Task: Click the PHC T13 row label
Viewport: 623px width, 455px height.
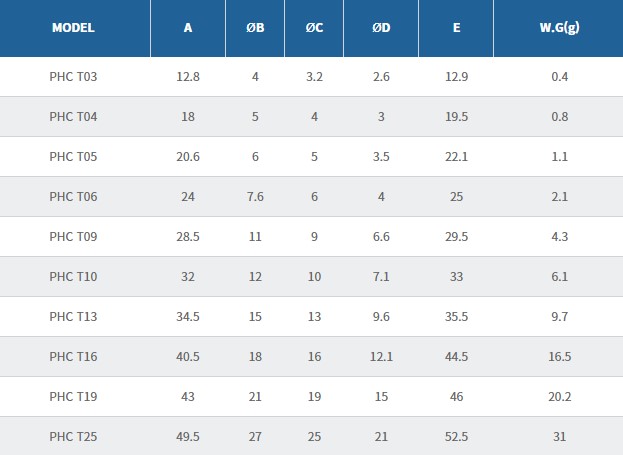Action: pyautogui.click(x=73, y=317)
